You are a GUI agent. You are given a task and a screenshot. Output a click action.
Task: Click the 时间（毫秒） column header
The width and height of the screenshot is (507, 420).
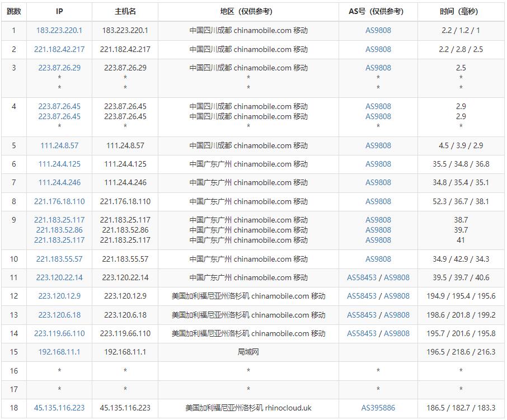461,12
